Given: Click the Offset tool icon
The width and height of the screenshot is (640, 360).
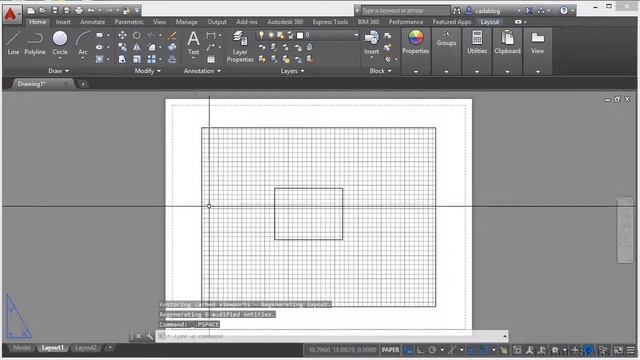Looking at the screenshot, I should [172, 59].
